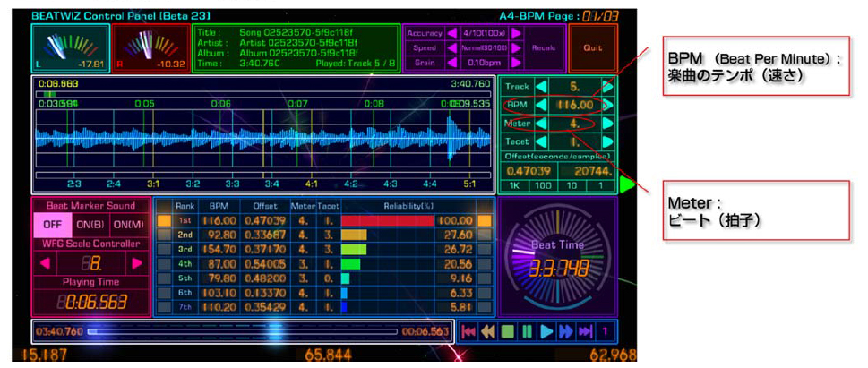Decrease Accuracy with the left magenta arrow
The width and height of the screenshot is (868, 368).
[451, 33]
